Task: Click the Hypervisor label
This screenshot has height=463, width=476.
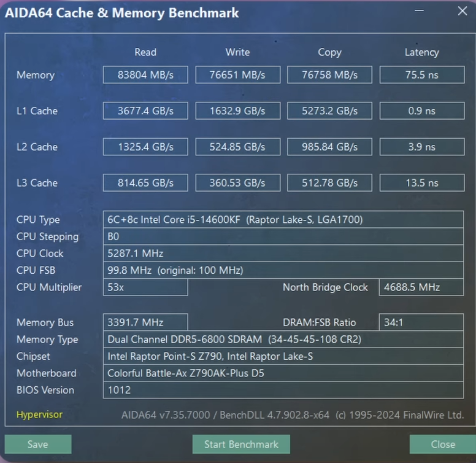Action: coord(39,414)
